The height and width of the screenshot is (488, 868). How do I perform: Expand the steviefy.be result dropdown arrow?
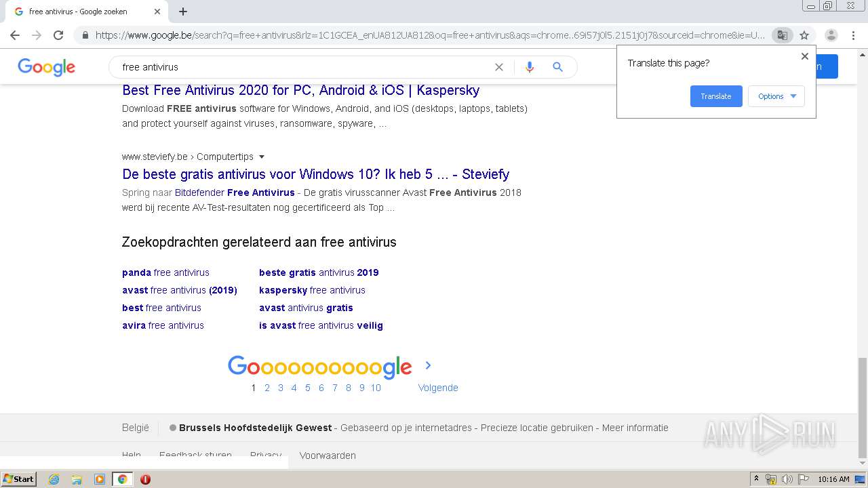click(262, 157)
